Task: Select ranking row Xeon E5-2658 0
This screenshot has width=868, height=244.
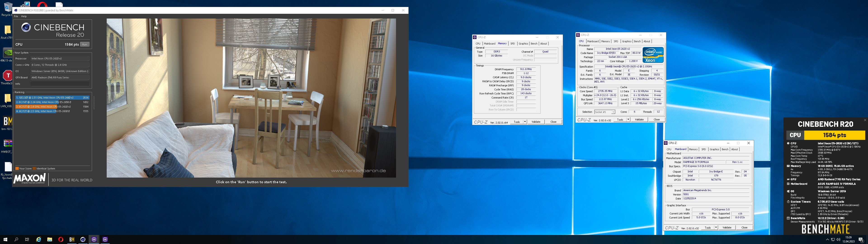Action: [52, 102]
